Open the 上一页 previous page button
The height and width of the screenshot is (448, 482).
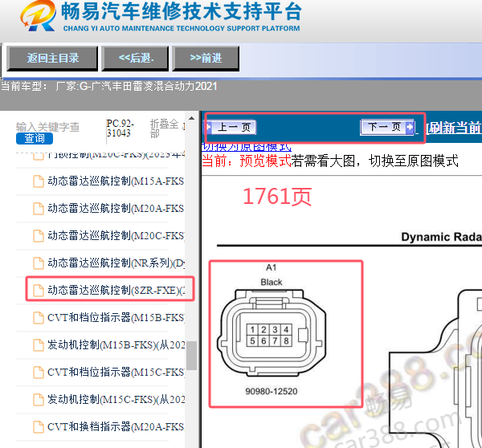[231, 127]
